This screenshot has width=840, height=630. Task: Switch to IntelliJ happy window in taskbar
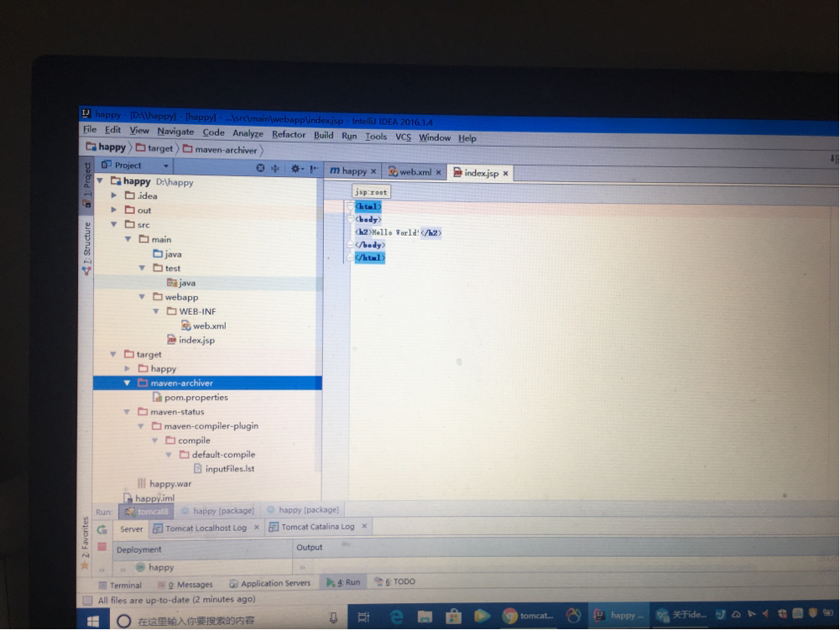620,616
